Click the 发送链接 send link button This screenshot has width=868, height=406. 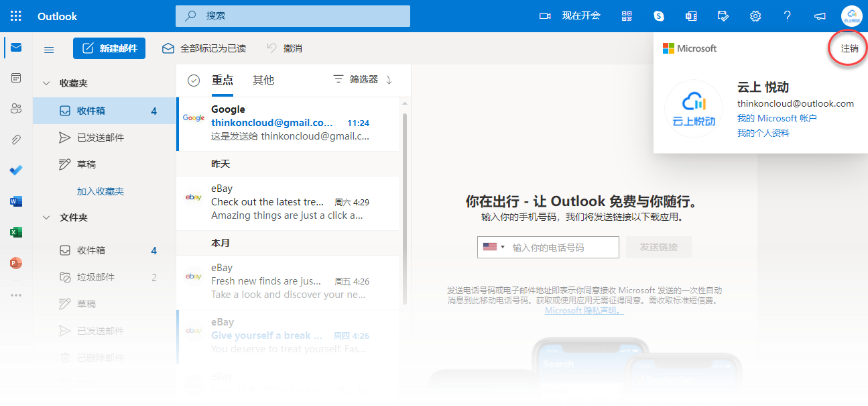659,247
